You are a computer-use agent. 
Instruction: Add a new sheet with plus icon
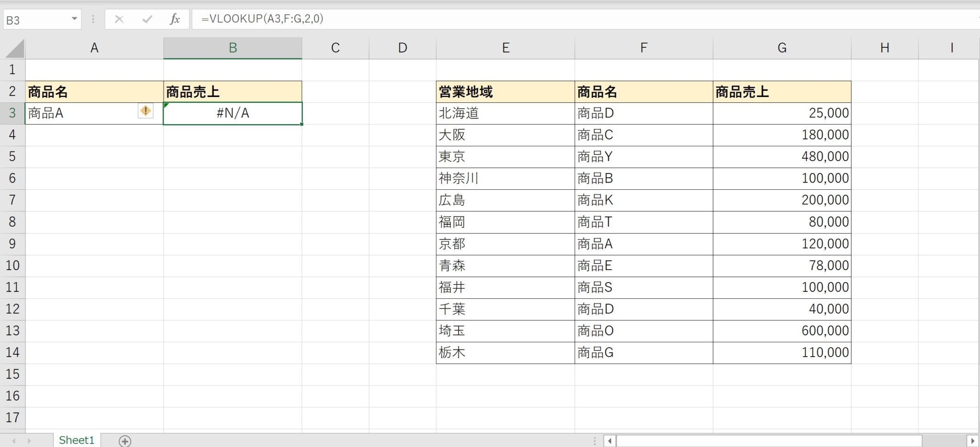point(125,441)
